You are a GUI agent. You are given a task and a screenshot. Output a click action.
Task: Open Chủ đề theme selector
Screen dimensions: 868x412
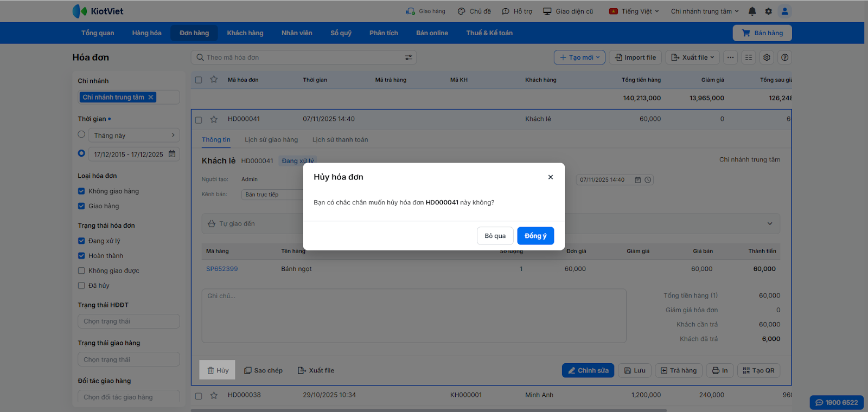[474, 11]
